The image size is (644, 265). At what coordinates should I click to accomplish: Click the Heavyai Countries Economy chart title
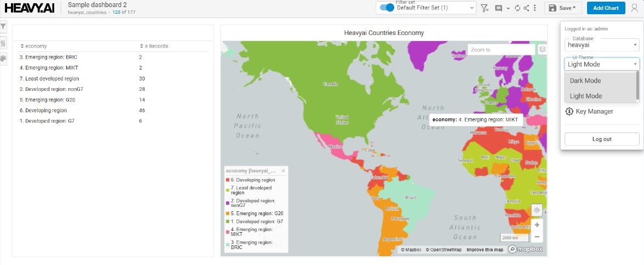383,33
